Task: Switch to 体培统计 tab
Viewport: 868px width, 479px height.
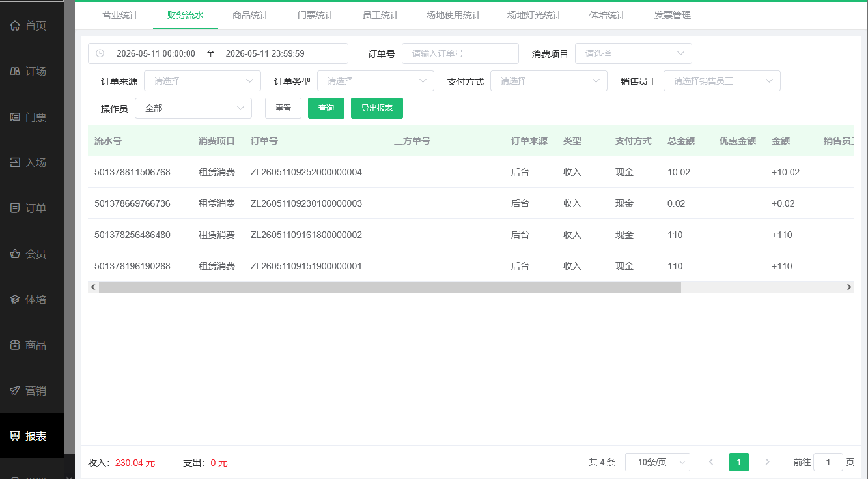Action: tap(608, 15)
